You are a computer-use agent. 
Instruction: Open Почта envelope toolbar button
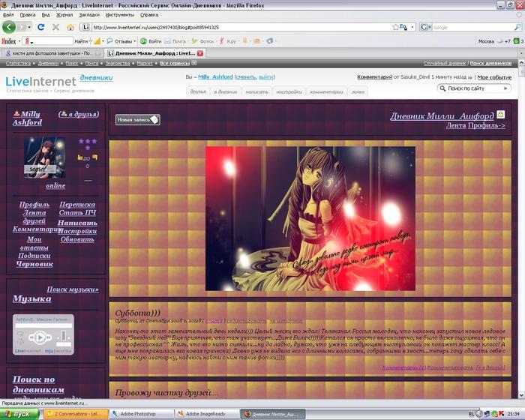[x=175, y=41]
